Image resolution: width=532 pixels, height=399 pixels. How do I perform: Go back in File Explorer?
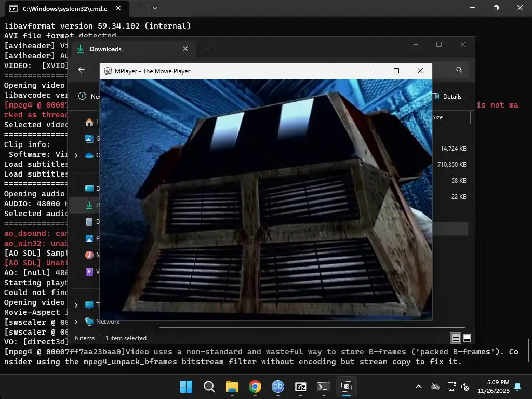tap(82, 70)
